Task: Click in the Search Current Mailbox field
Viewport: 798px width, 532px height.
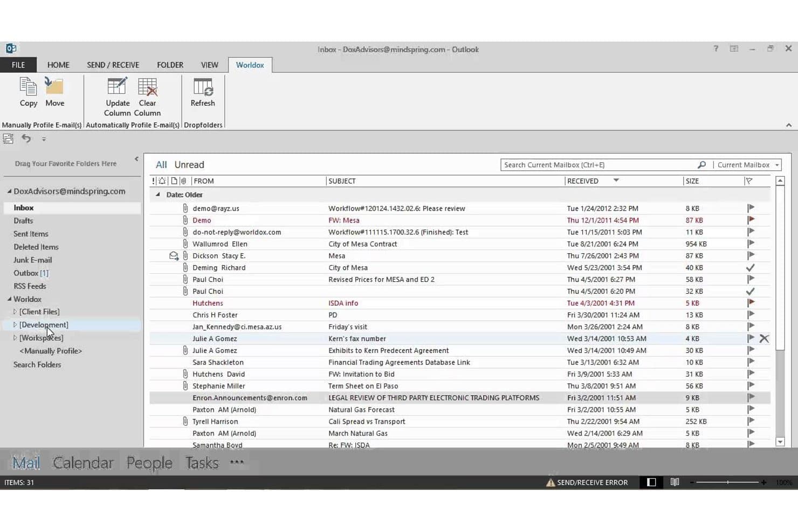Action: pos(598,165)
